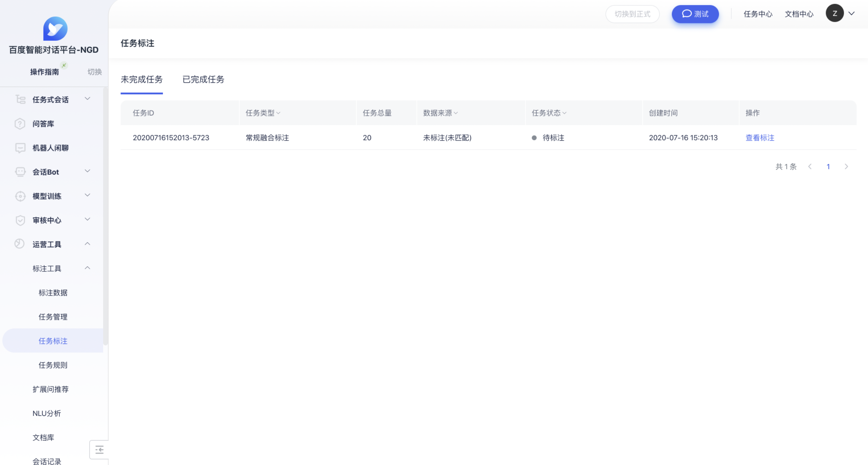Click the 问答库 question mark icon

point(20,124)
